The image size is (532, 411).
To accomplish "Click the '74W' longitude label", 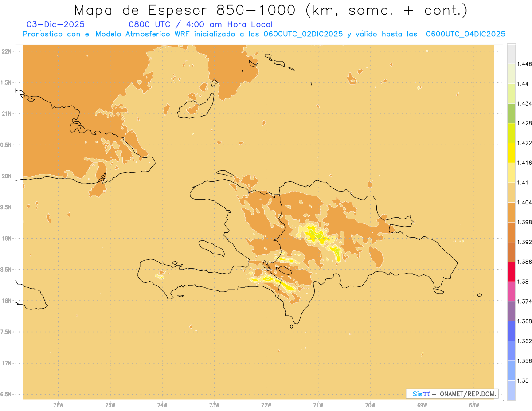I will [162, 405].
